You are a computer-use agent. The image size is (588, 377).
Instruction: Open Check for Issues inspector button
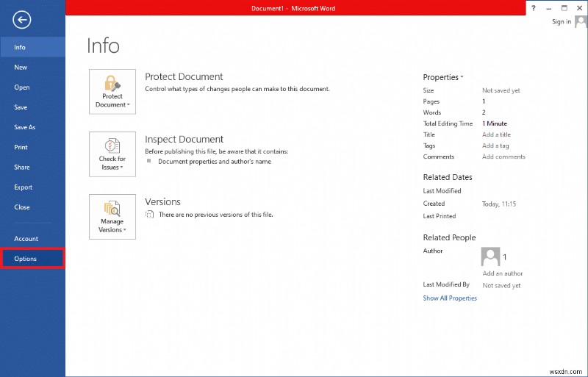coord(112,155)
